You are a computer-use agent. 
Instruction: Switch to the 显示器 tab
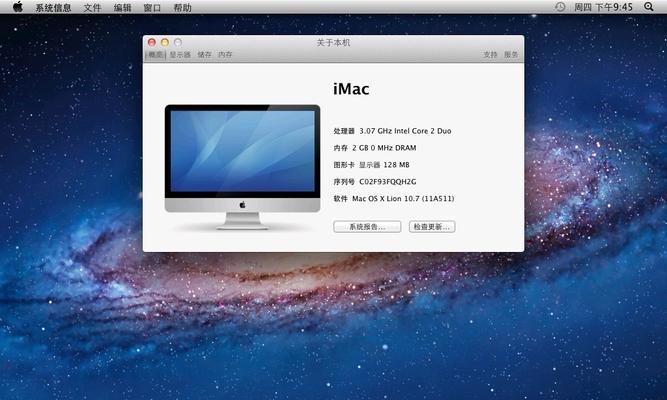[x=180, y=55]
